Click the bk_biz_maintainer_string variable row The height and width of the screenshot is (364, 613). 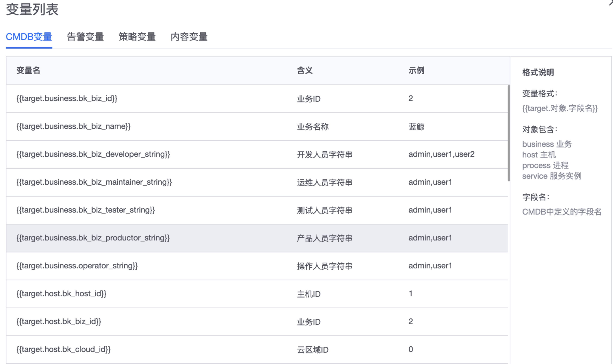94,182
